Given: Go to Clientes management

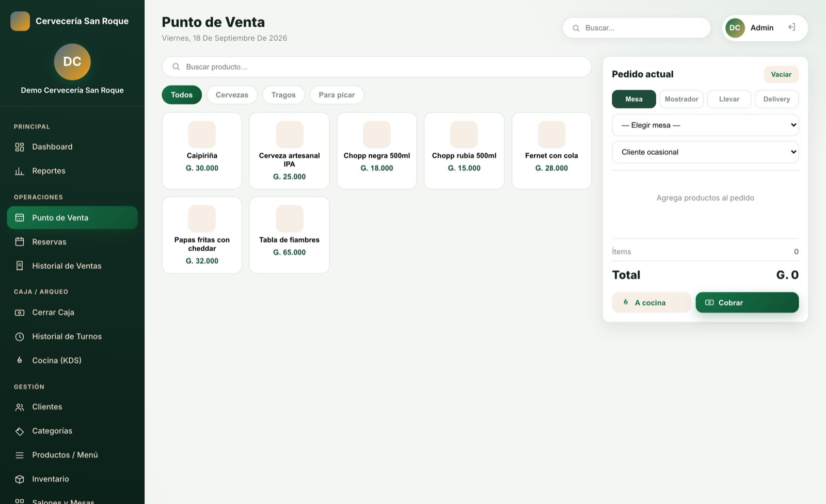Looking at the screenshot, I should point(72,408).
